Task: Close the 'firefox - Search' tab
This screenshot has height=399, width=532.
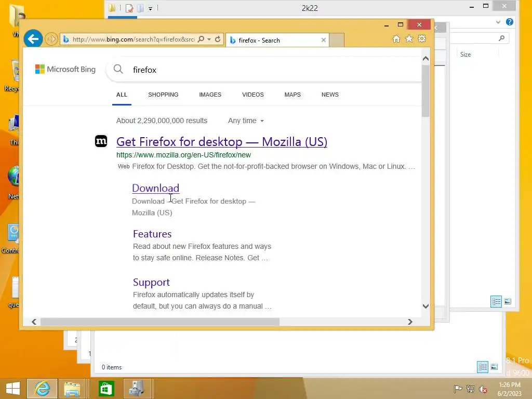Action: 323,40
